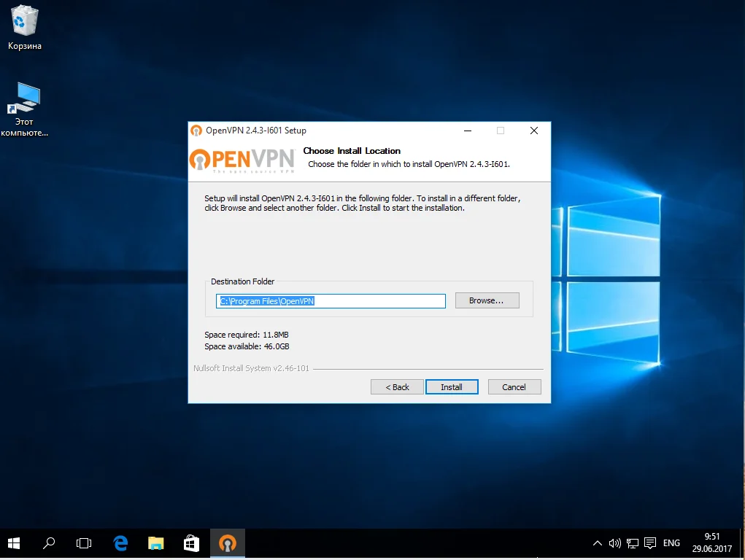
Task: Open the Windows Store taskbar icon
Action: (191, 543)
